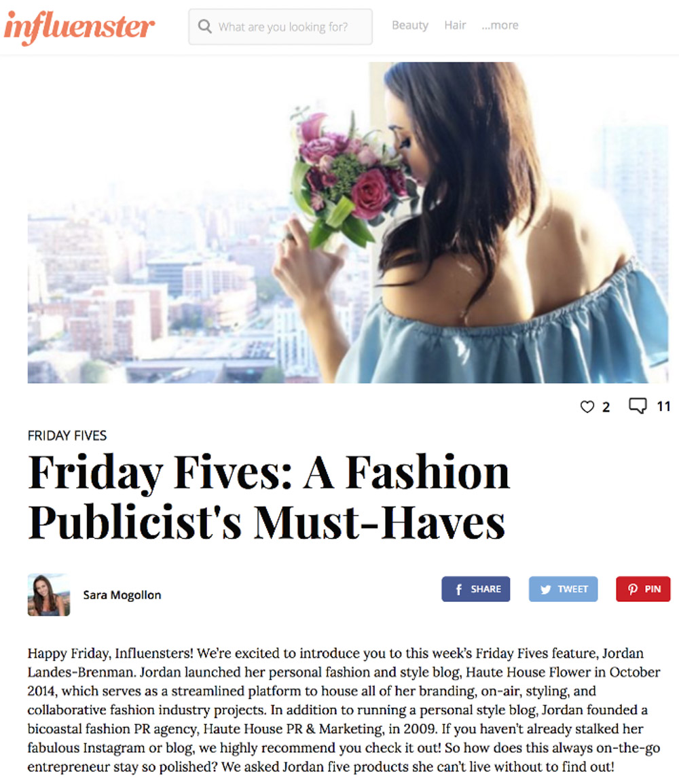Click the Facebook f icon
Screen dimensions: 679x784
458,590
